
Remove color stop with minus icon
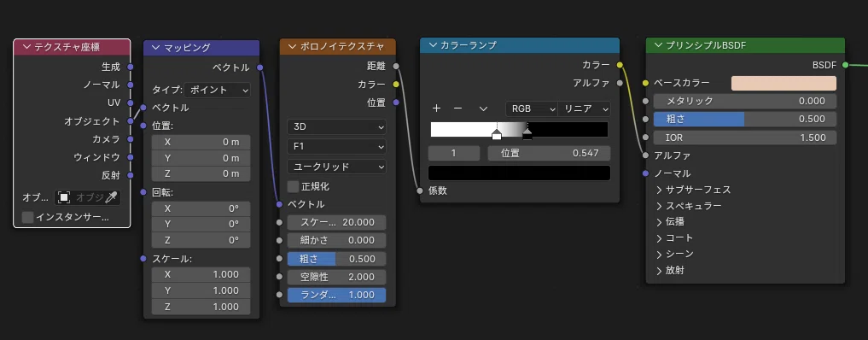click(x=457, y=108)
